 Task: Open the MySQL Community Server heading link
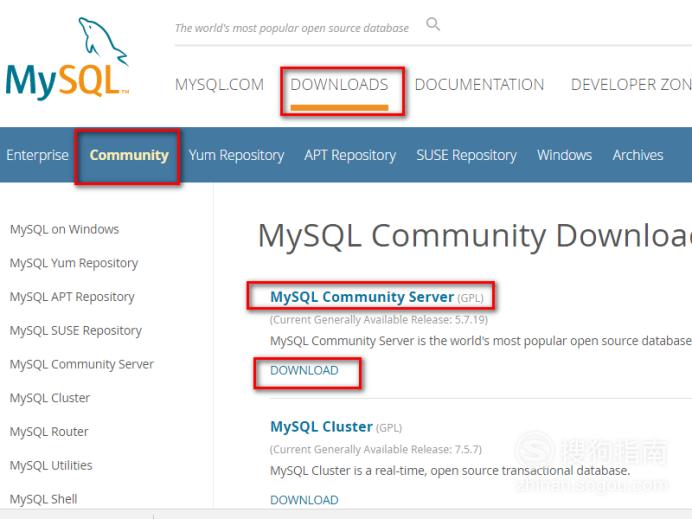[362, 297]
